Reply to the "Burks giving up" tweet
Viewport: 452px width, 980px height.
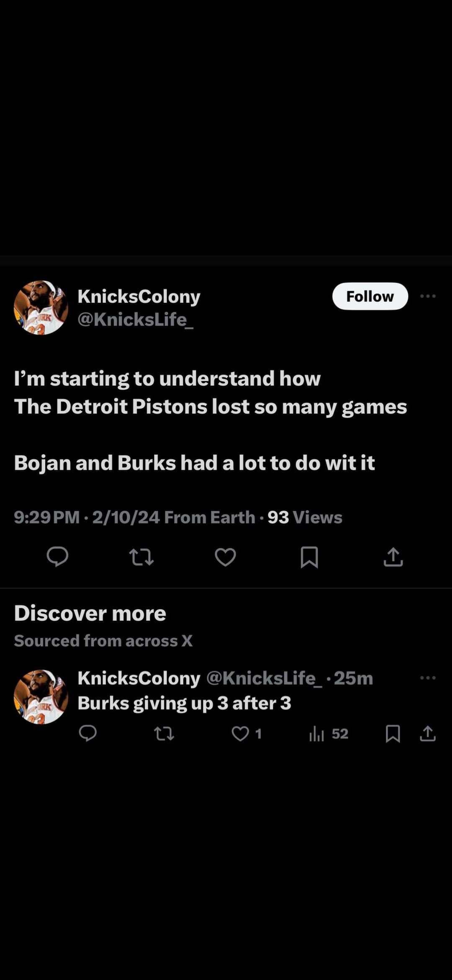click(x=88, y=733)
